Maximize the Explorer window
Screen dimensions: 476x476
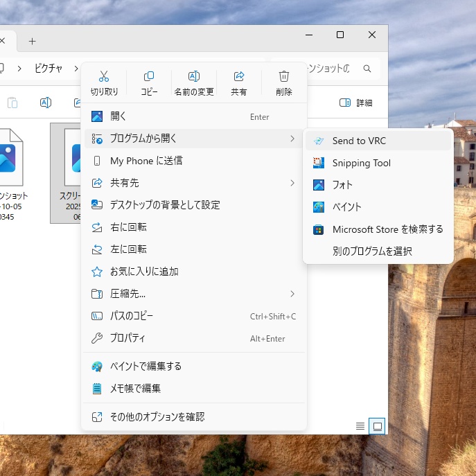pos(340,35)
